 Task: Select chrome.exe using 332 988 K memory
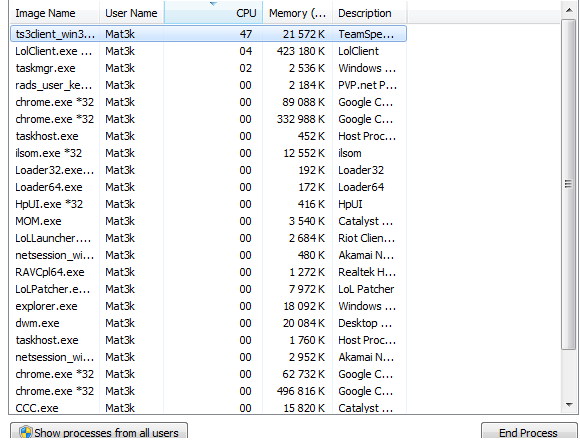209,119
